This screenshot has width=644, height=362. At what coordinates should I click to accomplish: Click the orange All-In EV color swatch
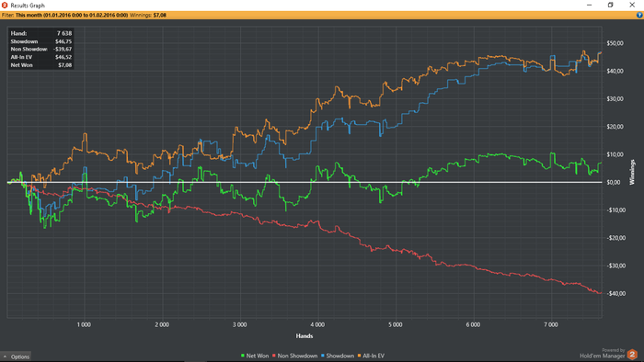pyautogui.click(x=360, y=356)
